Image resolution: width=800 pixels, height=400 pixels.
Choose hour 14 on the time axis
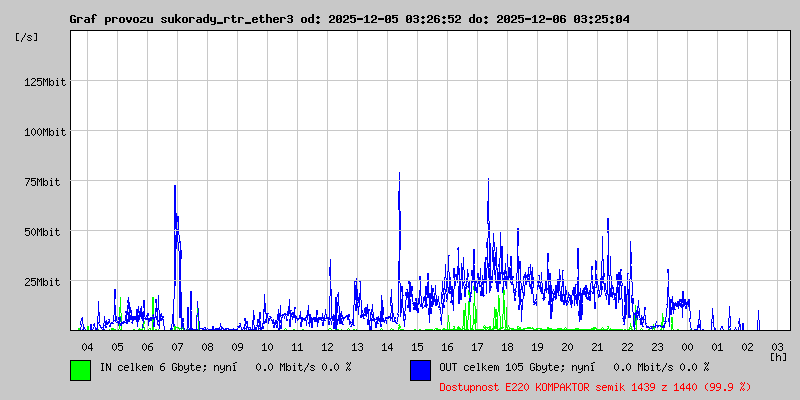pos(387,346)
